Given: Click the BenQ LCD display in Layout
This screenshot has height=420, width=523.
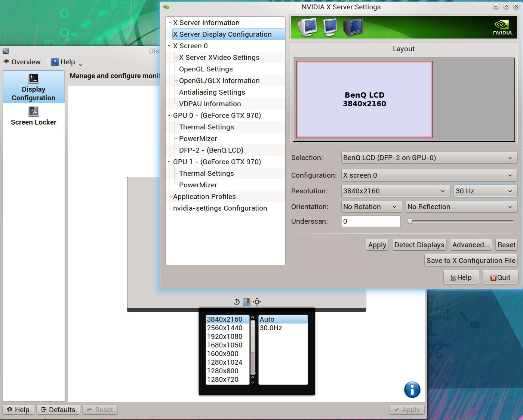Looking at the screenshot, I should tap(364, 99).
